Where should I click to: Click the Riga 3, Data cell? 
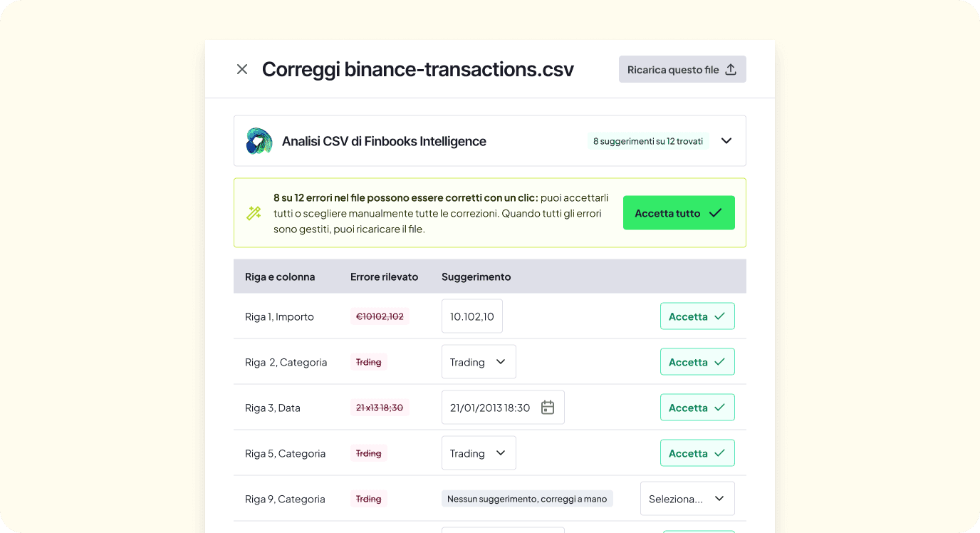[x=273, y=408]
